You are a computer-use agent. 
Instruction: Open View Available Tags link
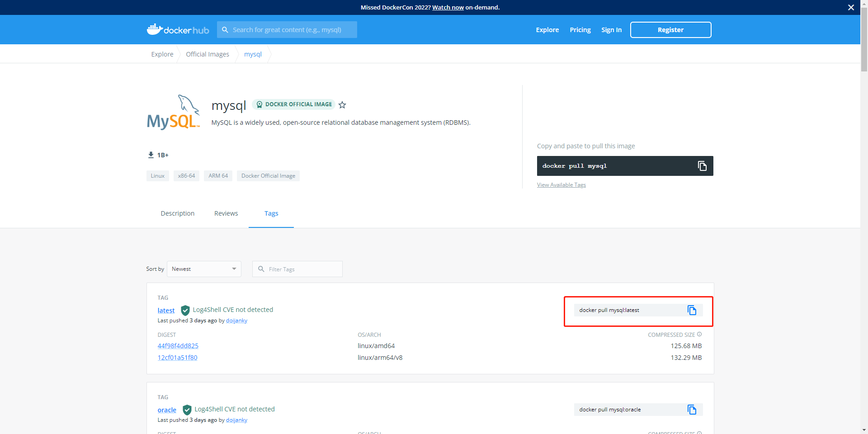(561, 185)
